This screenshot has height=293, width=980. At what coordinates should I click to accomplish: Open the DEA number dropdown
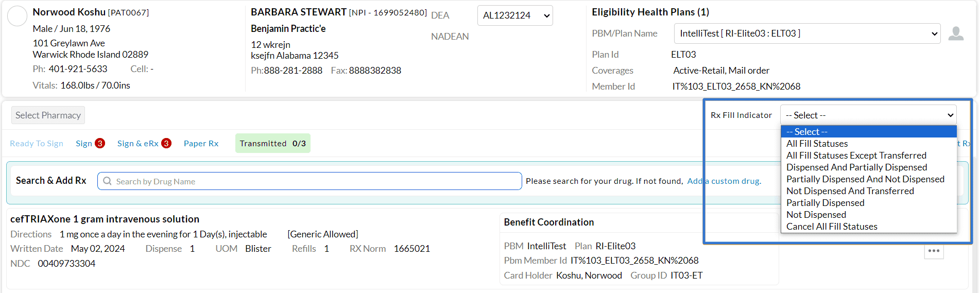click(x=514, y=15)
